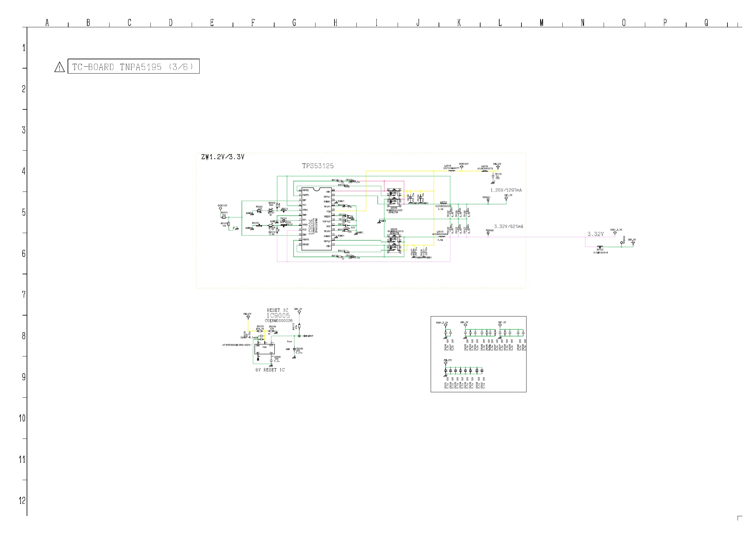The height and width of the screenshot is (534, 756).
Task: Click the TPS53125 heading text
Action: (x=318, y=166)
